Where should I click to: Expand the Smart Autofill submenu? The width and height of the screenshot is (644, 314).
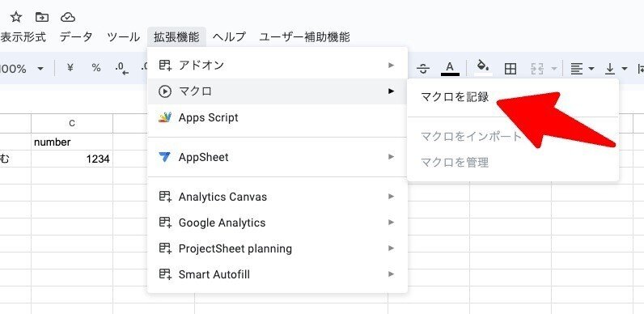(278, 274)
